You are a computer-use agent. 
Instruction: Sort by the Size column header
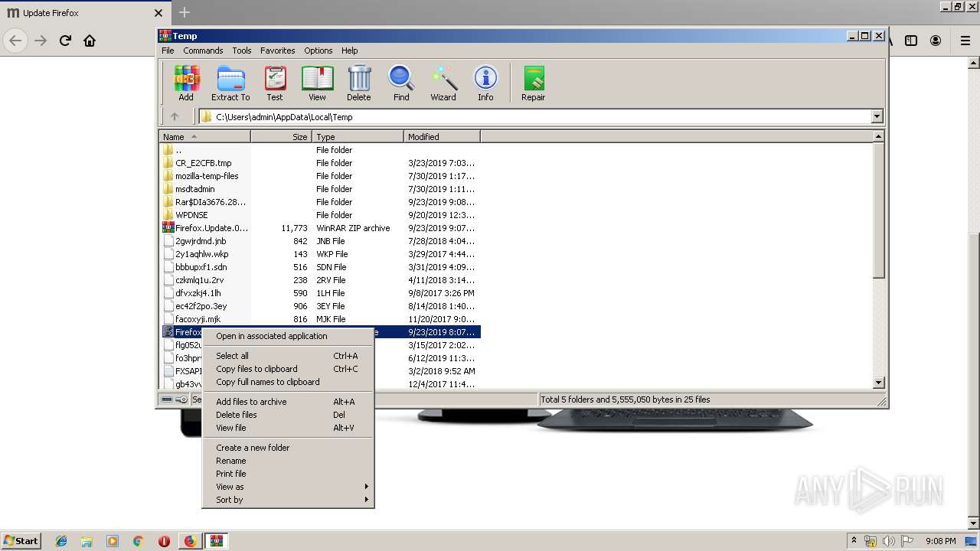[x=281, y=137]
